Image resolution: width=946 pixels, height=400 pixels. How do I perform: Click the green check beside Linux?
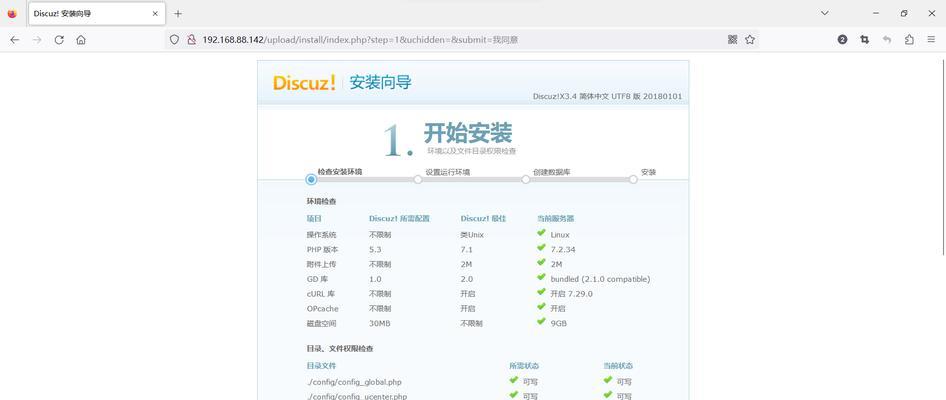[x=541, y=233]
